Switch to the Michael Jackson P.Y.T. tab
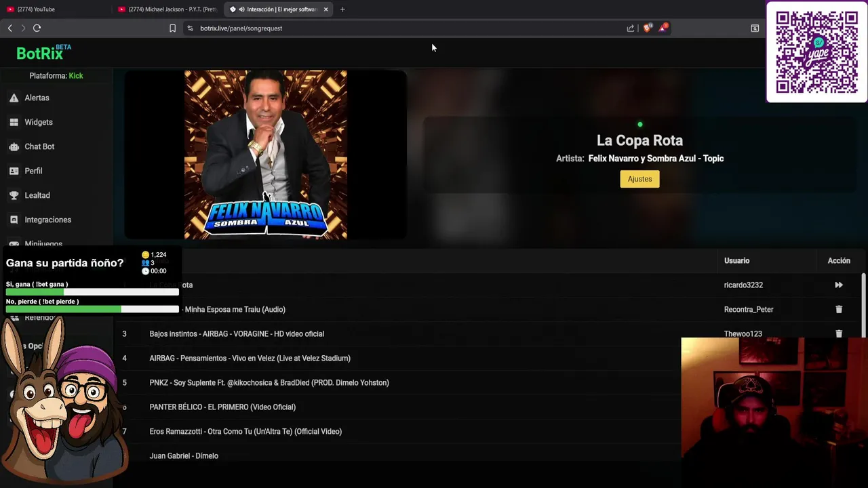 [x=167, y=9]
